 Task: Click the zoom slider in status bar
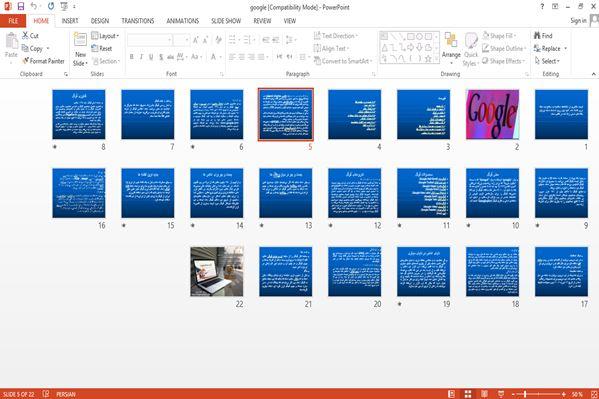[x=538, y=394]
